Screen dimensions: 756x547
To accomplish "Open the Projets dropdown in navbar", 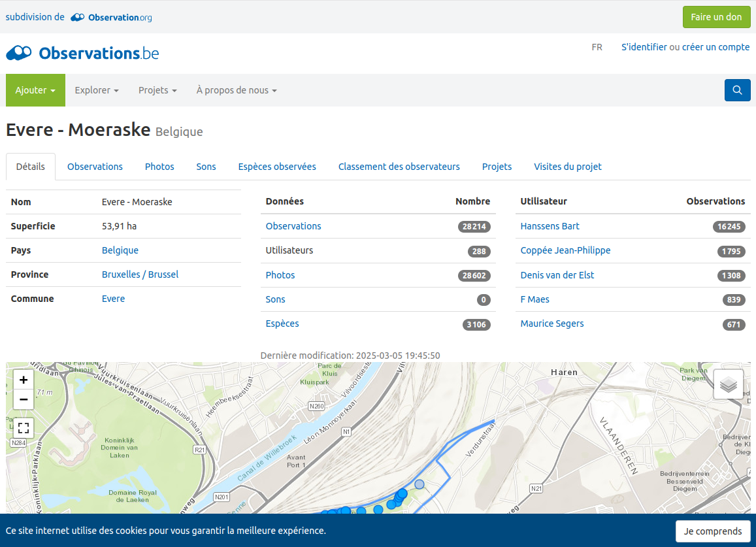I will (157, 90).
